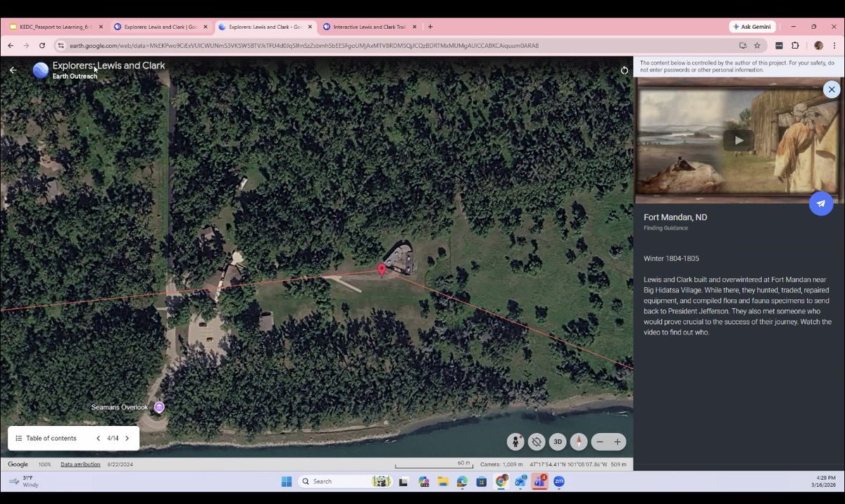Zoom out with the minus button
The height and width of the screenshot is (504, 845).
click(600, 442)
